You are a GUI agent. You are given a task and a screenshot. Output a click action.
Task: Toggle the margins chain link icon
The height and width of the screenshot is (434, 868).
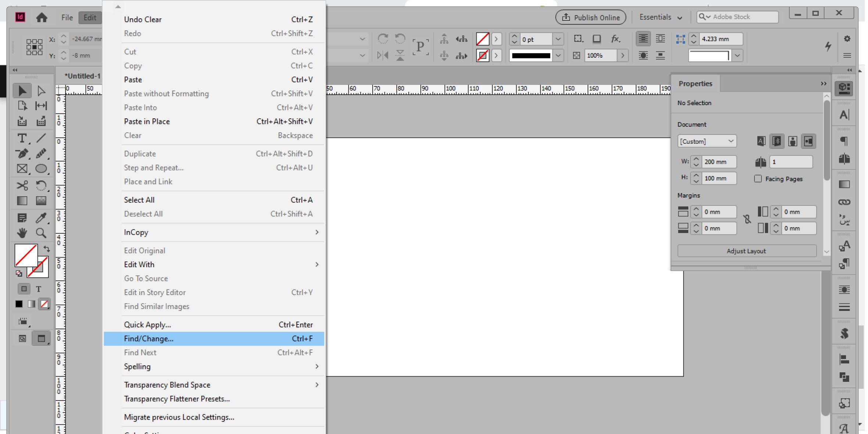click(747, 219)
